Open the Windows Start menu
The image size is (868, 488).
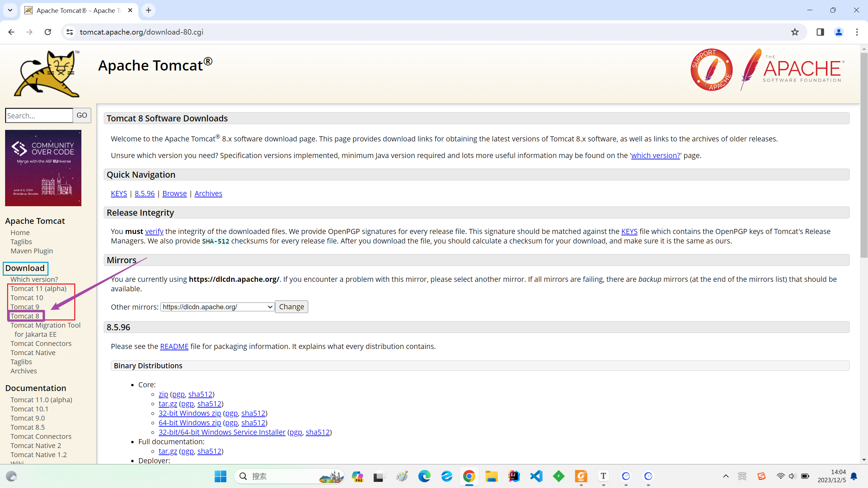point(220,476)
